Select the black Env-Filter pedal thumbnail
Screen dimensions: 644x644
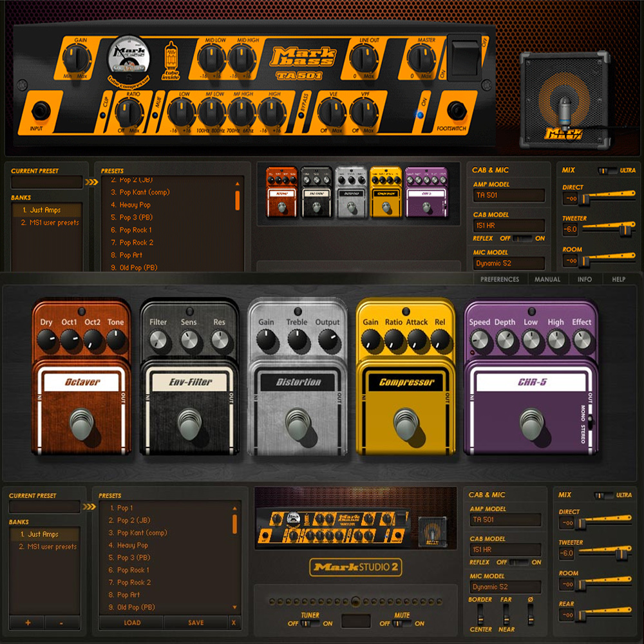pyautogui.click(x=316, y=192)
